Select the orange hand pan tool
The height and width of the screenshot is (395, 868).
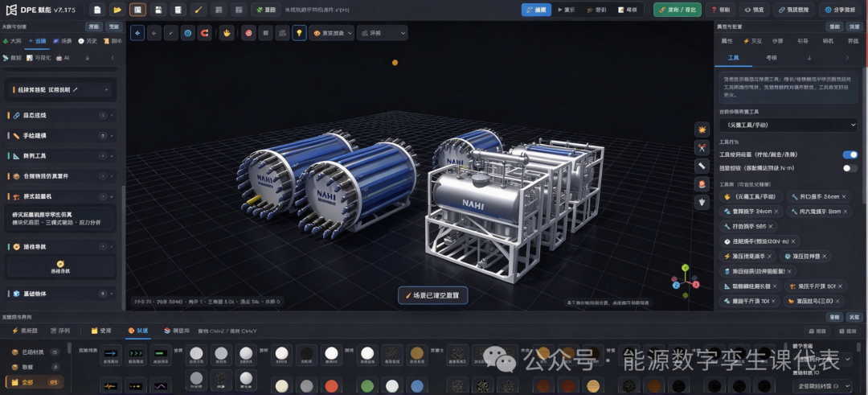coord(227,33)
